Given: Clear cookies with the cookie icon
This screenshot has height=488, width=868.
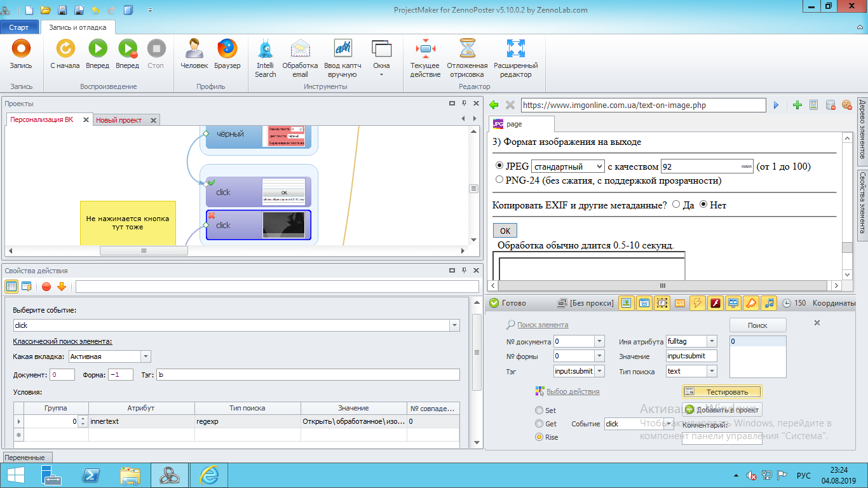Looking at the screenshot, I should point(846,105).
